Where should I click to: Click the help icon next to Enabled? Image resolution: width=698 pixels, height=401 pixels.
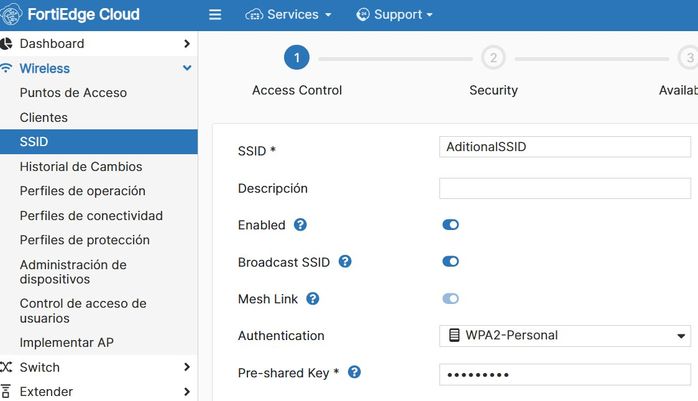[x=300, y=225]
